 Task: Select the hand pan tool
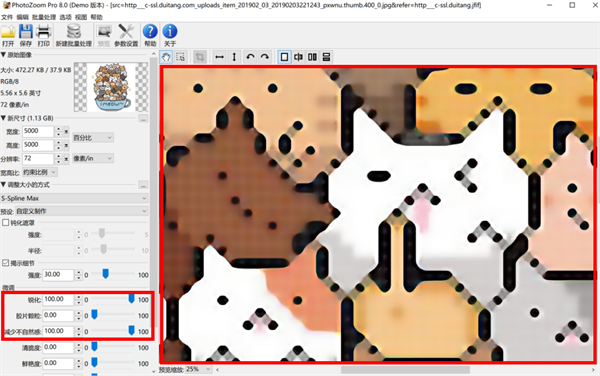[x=166, y=57]
